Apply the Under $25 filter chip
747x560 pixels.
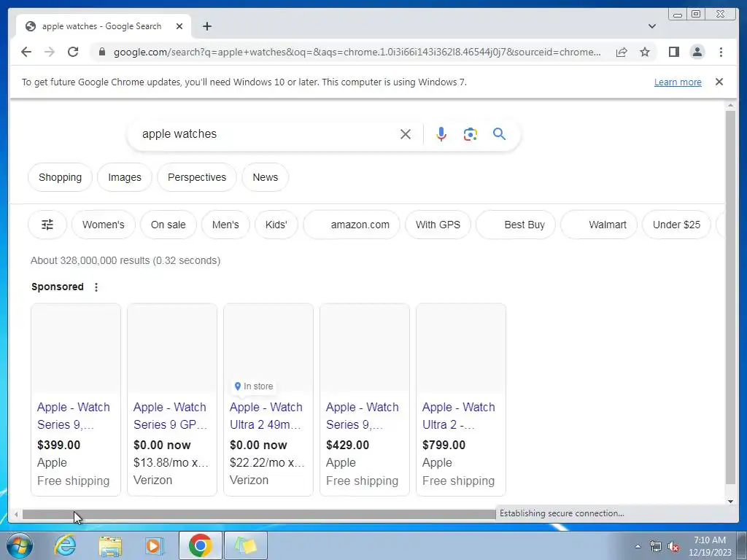(676, 225)
